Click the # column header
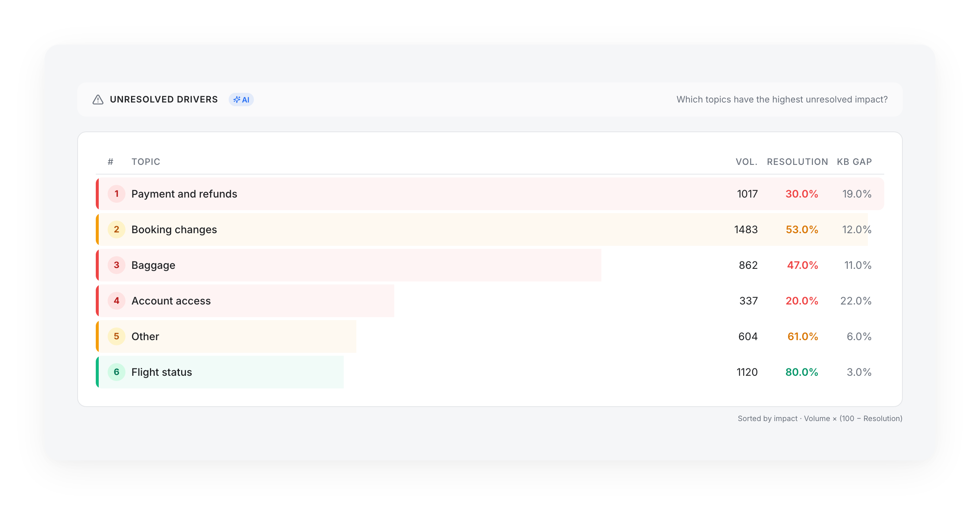 pos(110,162)
